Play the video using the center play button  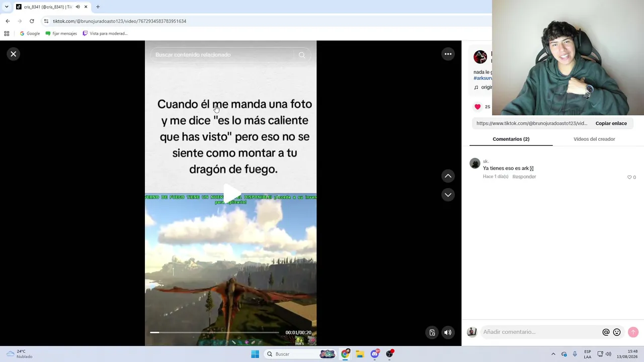click(231, 194)
